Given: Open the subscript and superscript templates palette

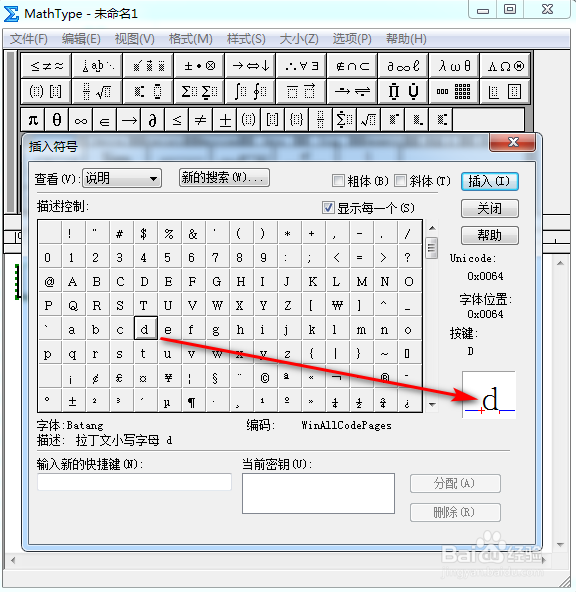Looking at the screenshot, I should (148, 91).
